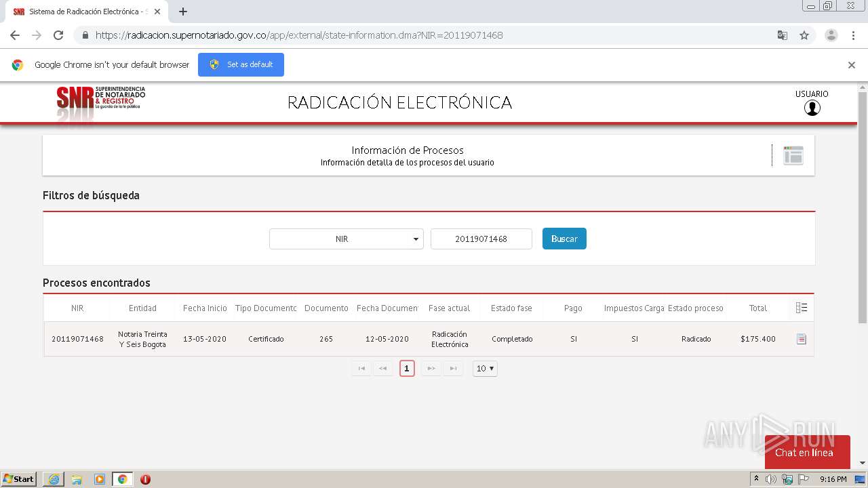The width and height of the screenshot is (868, 488).
Task: Click Chrome icon in taskbar
Action: (x=122, y=479)
